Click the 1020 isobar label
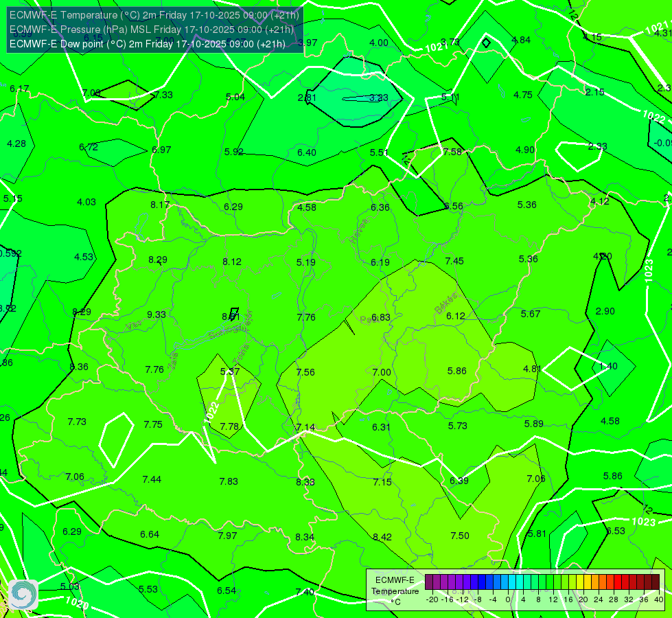 pos(77,603)
